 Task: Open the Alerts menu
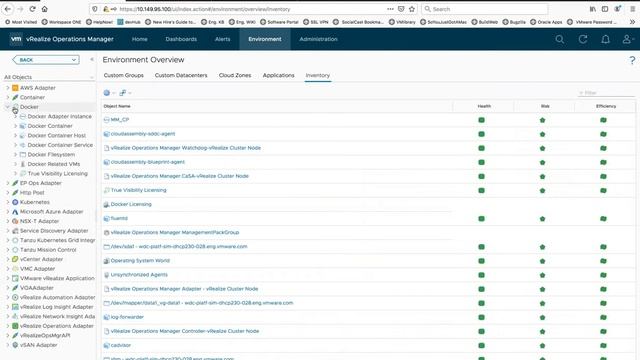click(x=222, y=39)
